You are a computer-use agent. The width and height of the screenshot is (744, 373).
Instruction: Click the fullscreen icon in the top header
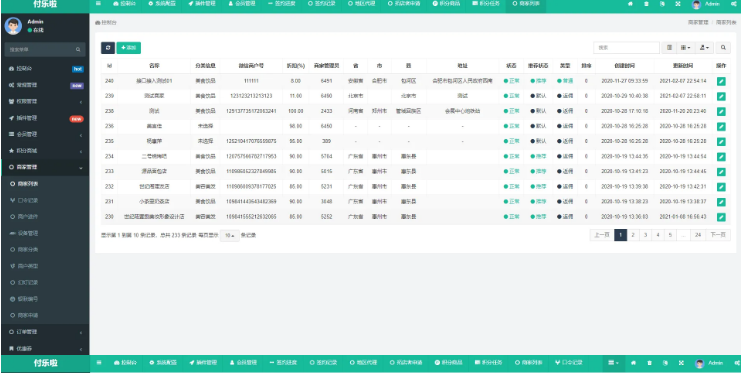point(678,4)
